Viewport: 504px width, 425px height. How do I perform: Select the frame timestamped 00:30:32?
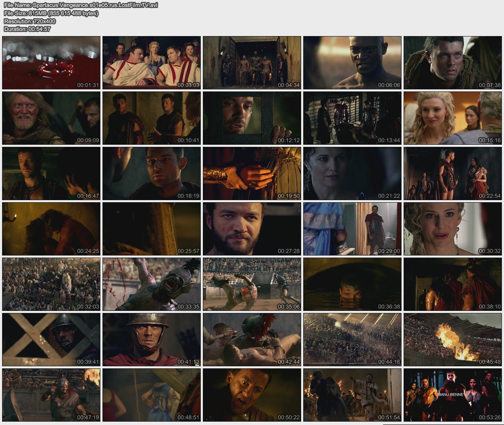453,229
